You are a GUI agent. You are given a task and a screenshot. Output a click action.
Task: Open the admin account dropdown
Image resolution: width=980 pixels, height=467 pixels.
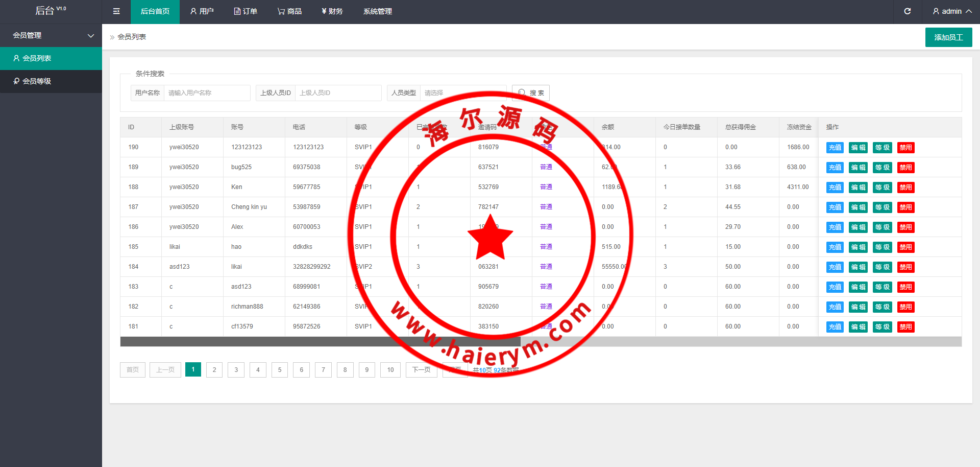(x=951, y=11)
